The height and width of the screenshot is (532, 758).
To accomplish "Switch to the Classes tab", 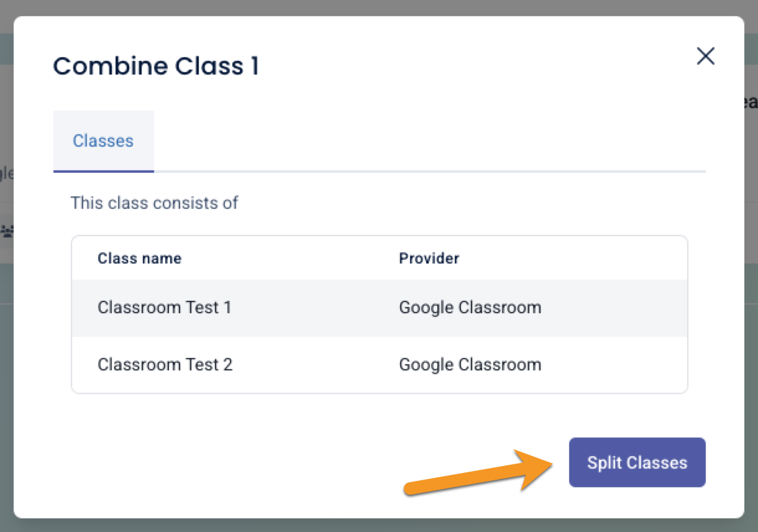I will [x=103, y=141].
